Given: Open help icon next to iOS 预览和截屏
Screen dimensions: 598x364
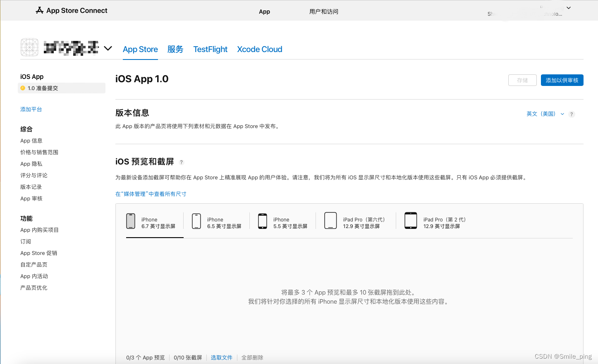Looking at the screenshot, I should 181,162.
